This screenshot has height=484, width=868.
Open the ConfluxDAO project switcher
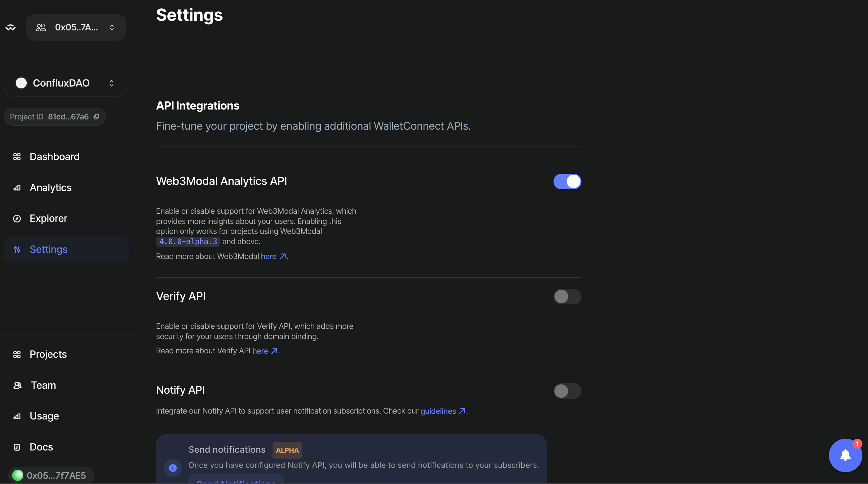pyautogui.click(x=66, y=83)
